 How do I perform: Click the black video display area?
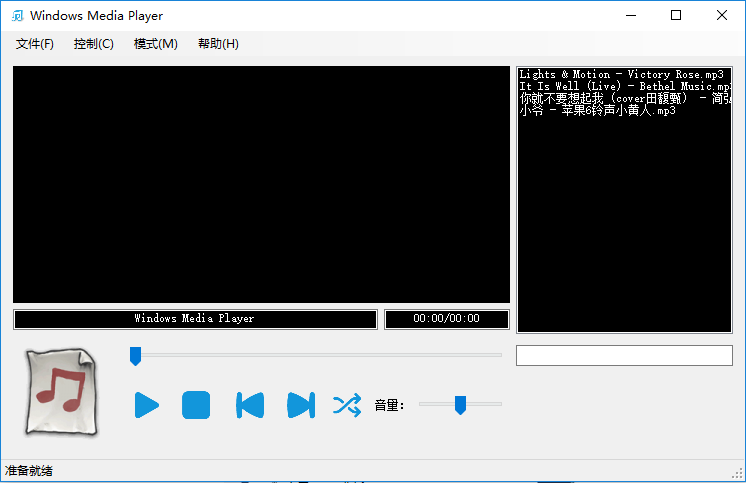click(261, 184)
